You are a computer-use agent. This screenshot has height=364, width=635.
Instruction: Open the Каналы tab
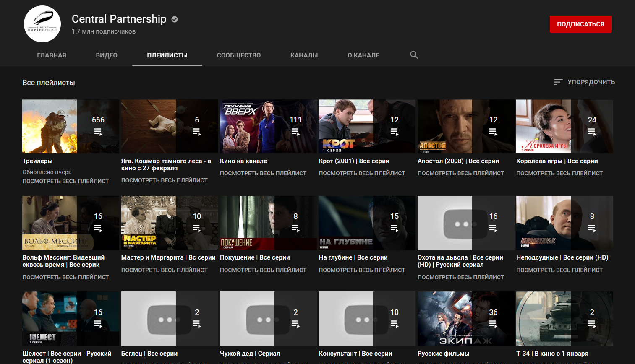coord(304,55)
